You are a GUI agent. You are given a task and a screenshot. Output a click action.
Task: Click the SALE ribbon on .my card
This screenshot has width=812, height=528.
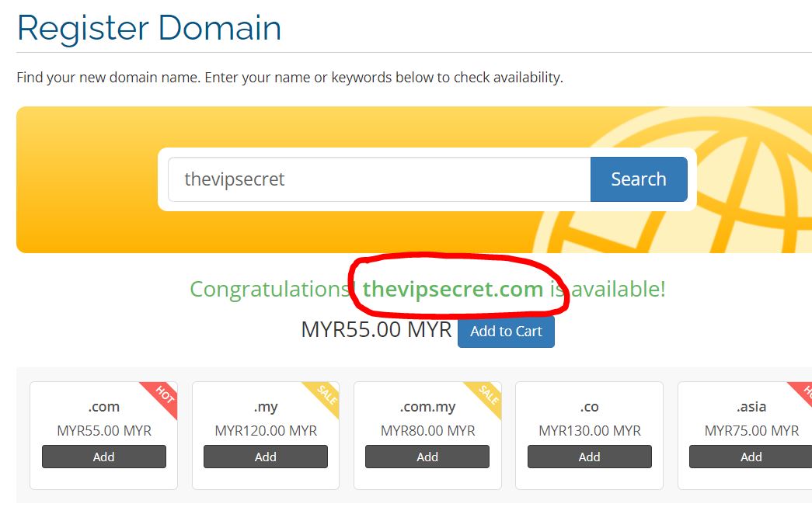(326, 395)
